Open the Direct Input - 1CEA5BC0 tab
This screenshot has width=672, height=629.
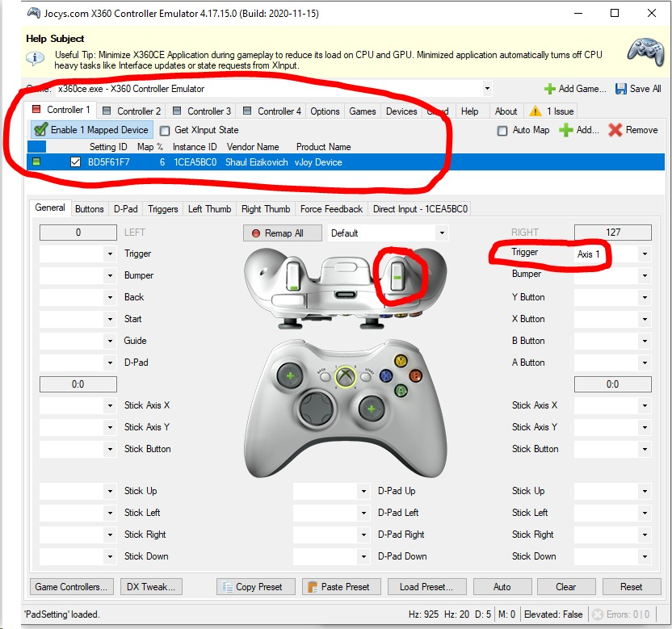420,208
